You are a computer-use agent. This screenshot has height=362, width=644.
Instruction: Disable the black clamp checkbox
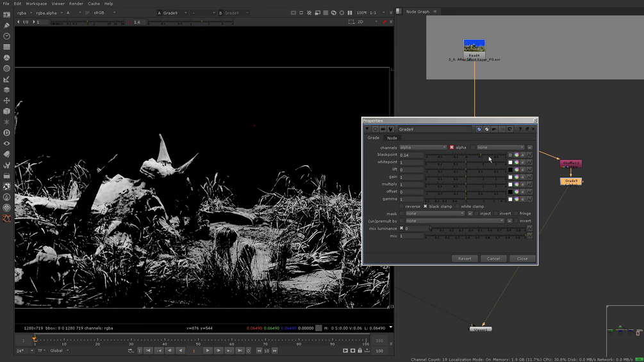pos(425,206)
